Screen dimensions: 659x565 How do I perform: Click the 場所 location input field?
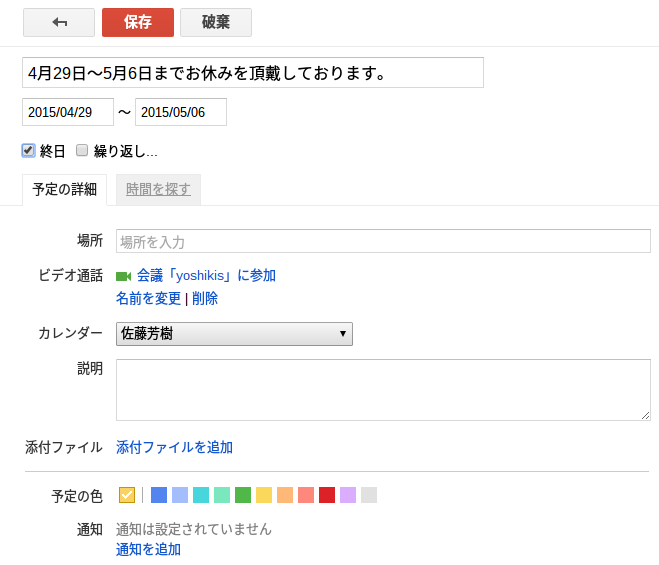tap(383, 241)
